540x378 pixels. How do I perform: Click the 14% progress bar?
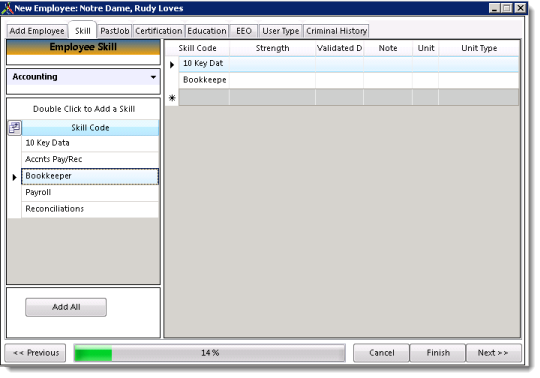210,353
